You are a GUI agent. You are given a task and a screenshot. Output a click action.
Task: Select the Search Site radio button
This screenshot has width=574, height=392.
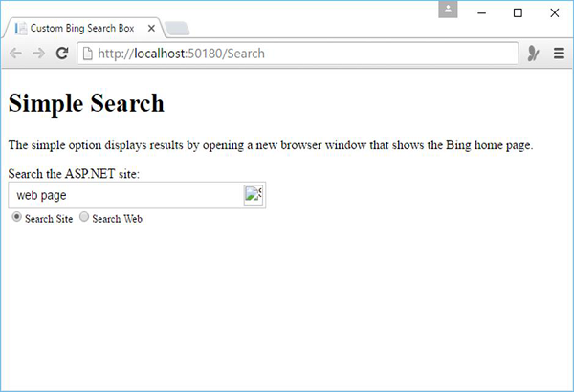point(16,217)
